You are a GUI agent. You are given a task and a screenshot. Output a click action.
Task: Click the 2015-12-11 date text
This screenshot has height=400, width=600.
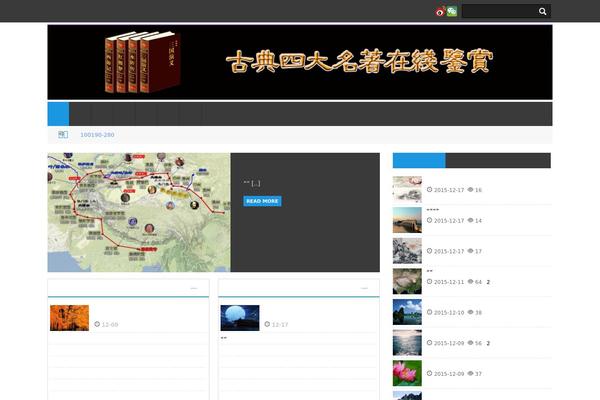(x=449, y=282)
